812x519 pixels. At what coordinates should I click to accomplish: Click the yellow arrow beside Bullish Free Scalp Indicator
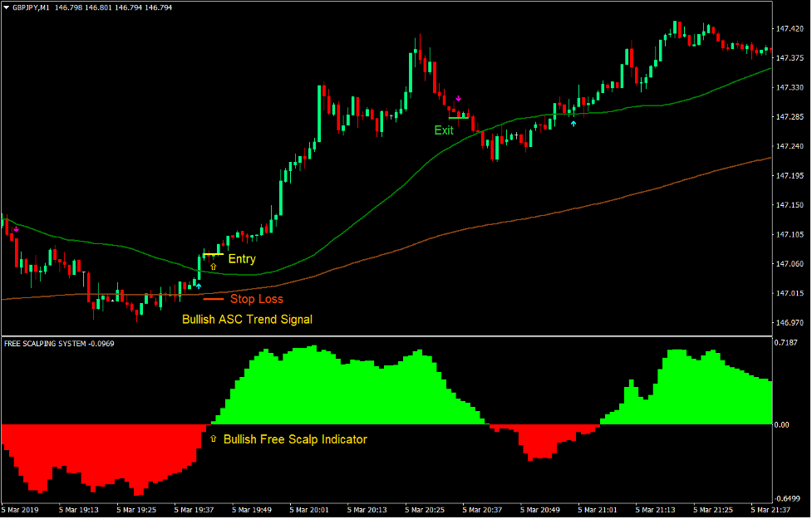click(x=213, y=438)
